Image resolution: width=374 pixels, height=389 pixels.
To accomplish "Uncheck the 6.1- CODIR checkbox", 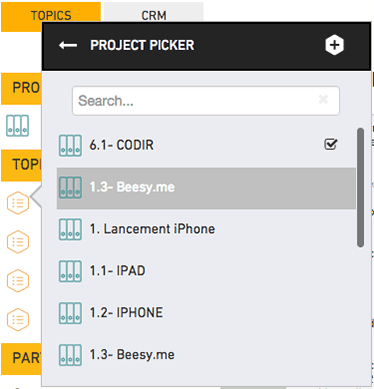I will [x=331, y=144].
